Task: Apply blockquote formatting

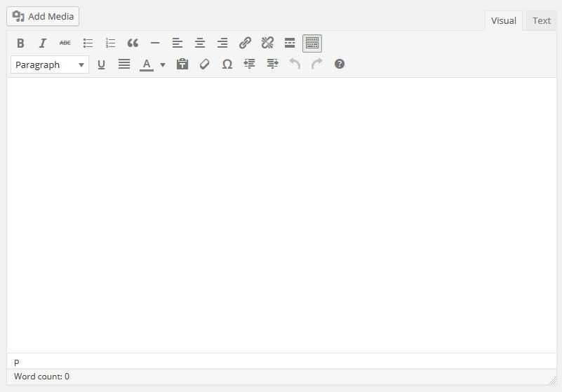Action: [x=133, y=43]
